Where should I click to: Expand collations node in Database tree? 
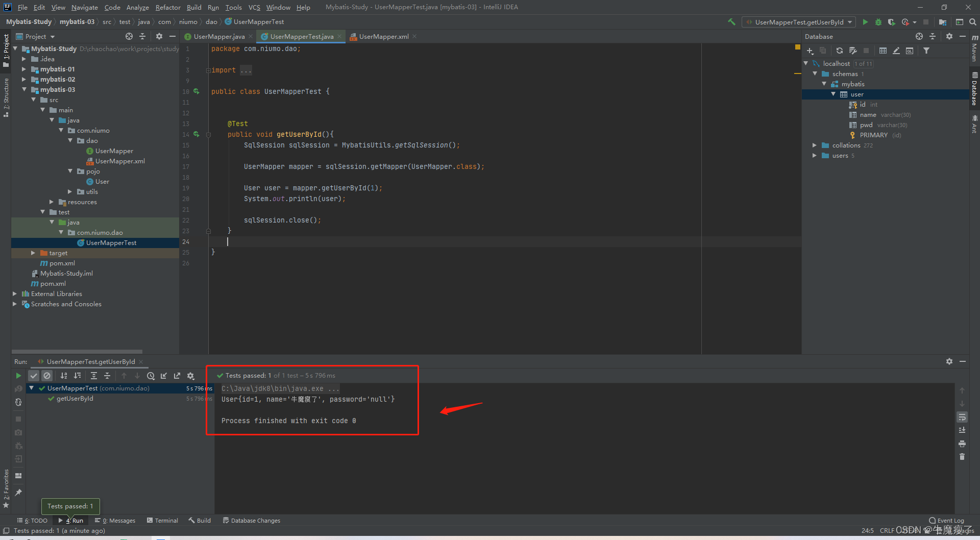pos(815,145)
